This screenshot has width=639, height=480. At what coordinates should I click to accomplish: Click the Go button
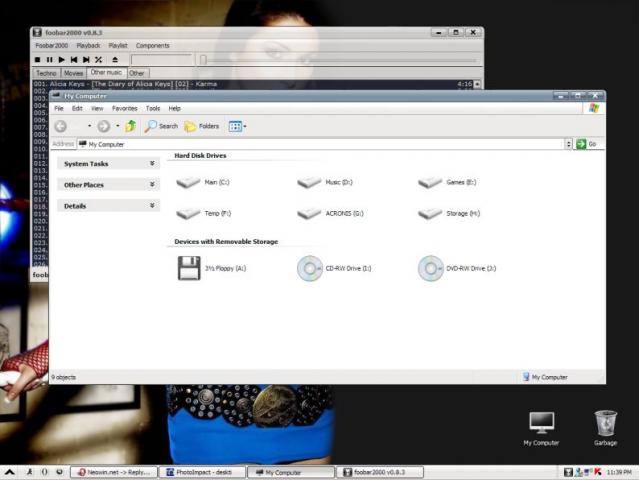587,144
